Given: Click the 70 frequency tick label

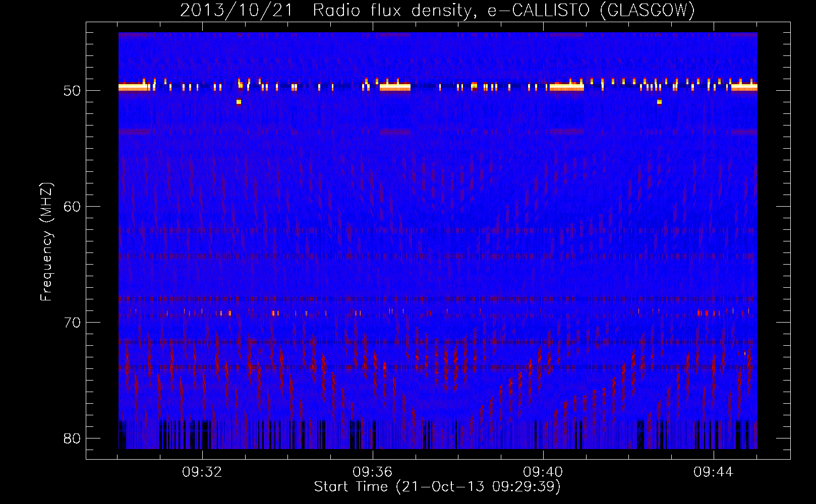Looking at the screenshot, I should (72, 323).
